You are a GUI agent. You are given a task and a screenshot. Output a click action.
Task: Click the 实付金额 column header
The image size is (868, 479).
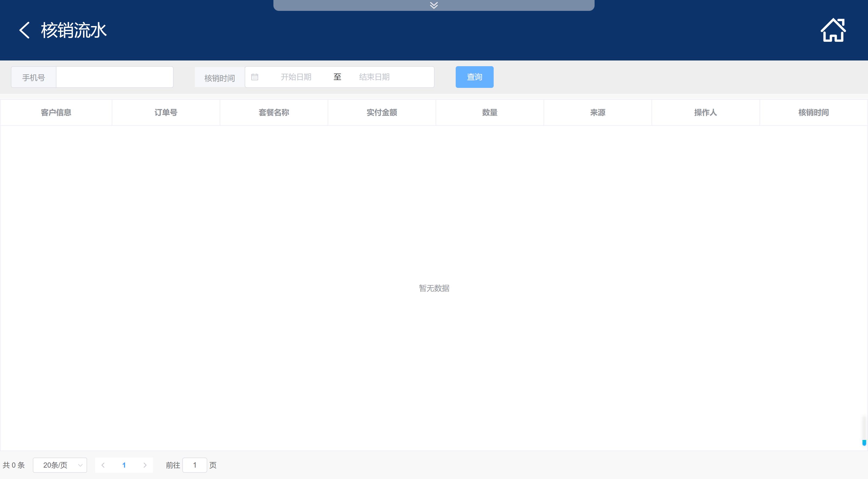coord(381,113)
